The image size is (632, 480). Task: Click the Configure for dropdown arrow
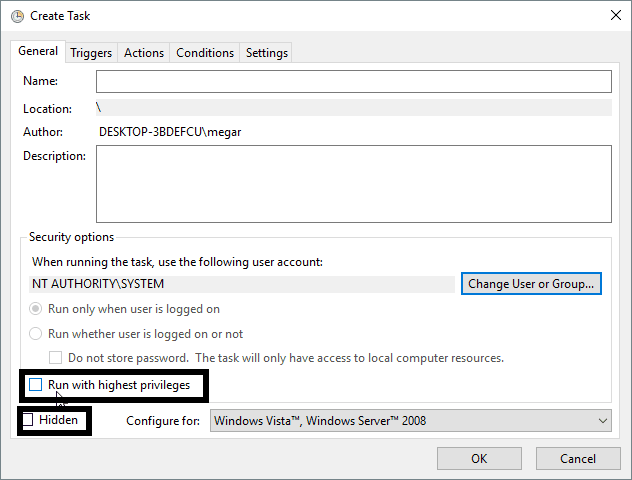point(600,421)
